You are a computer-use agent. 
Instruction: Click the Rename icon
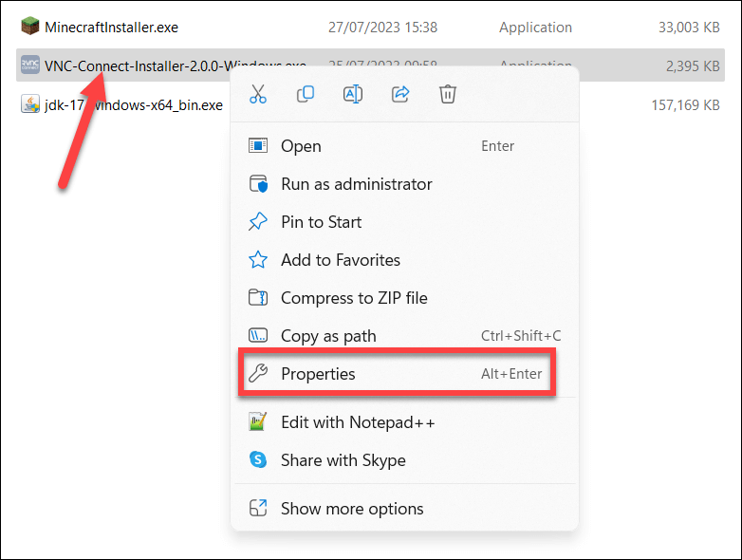352,94
